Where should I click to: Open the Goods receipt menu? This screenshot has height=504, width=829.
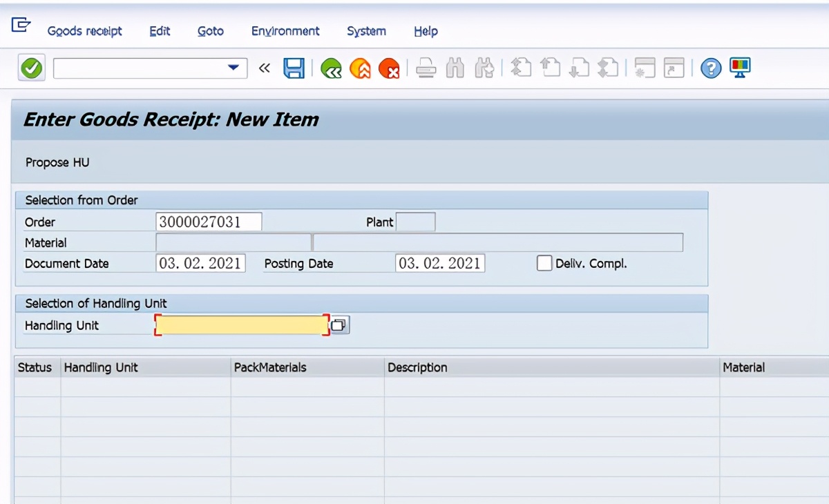point(84,31)
